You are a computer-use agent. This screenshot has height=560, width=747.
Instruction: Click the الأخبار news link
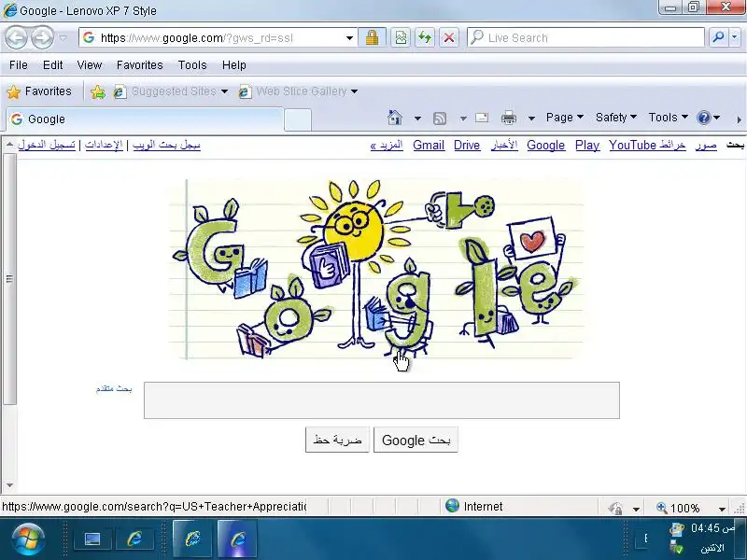click(504, 146)
